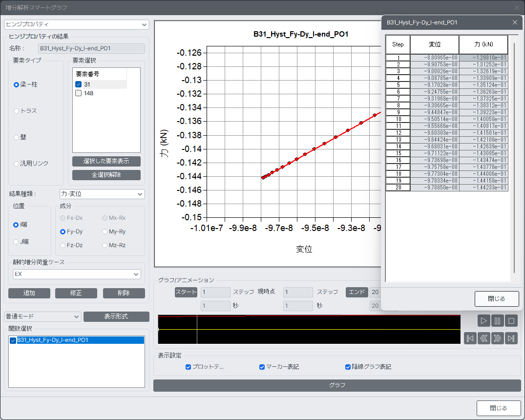525x420 pixels.
Task: Toggle 陰線グラフ表記 checkbox
Action: pyautogui.click(x=348, y=367)
